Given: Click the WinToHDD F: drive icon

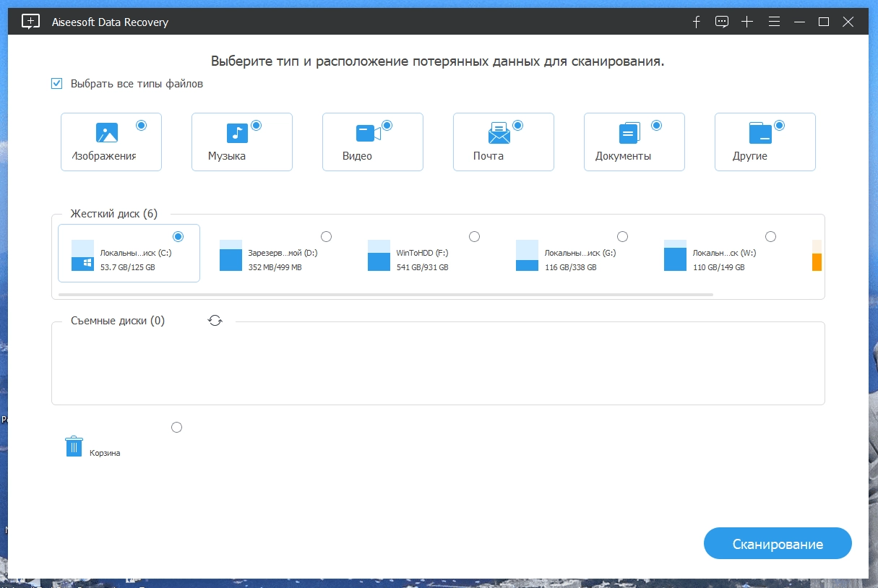Looking at the screenshot, I should 379,255.
